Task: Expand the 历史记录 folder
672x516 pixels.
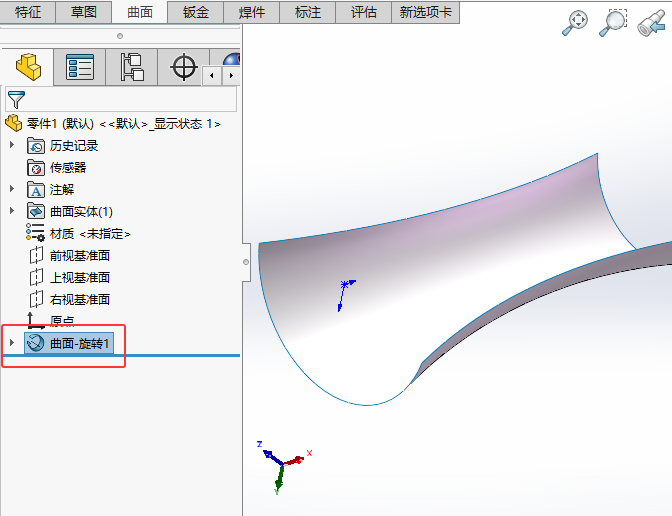Action: pyautogui.click(x=12, y=145)
